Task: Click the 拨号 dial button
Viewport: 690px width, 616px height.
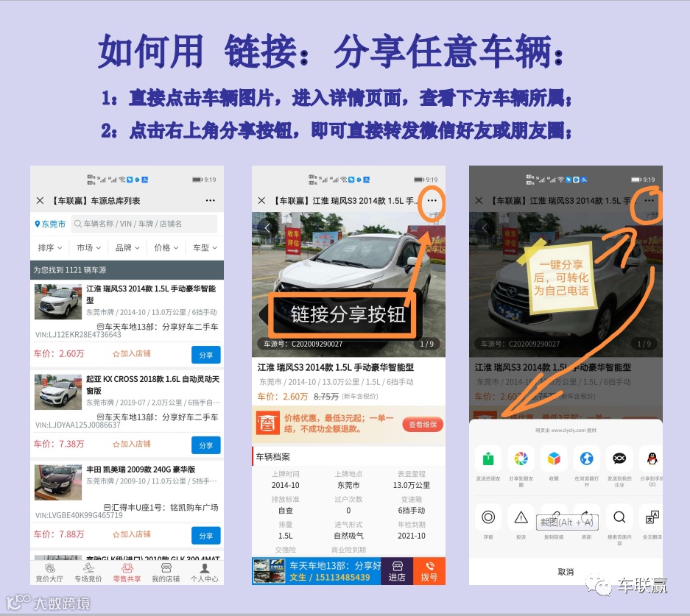Action: click(x=429, y=571)
